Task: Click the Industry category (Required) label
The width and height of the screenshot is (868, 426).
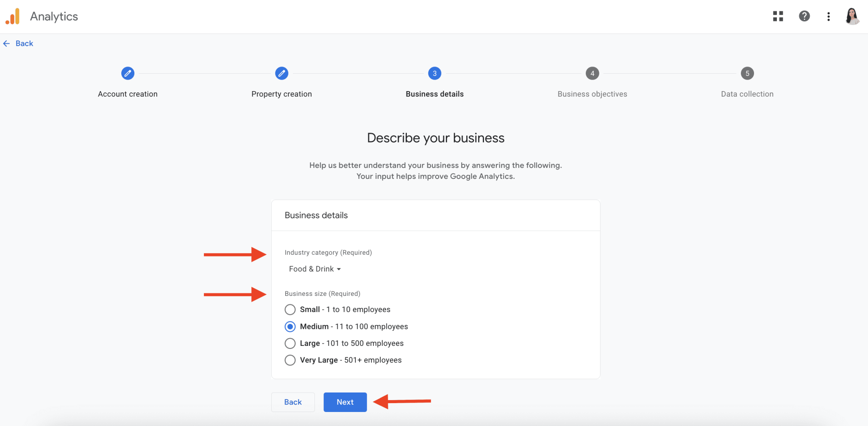Action: click(x=328, y=253)
